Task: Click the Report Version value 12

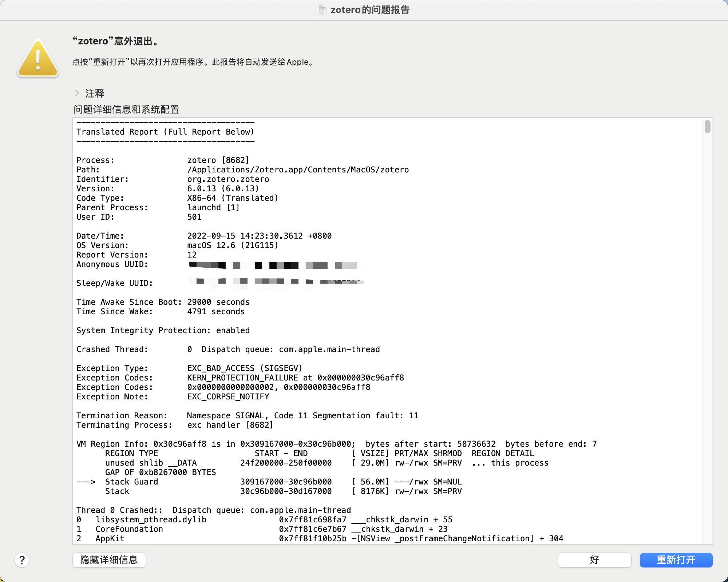Action: click(x=192, y=255)
